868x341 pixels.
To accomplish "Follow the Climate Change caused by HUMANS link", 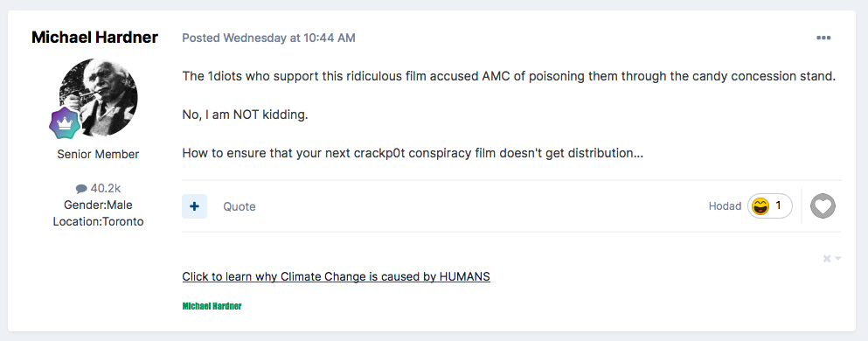I will (336, 276).
